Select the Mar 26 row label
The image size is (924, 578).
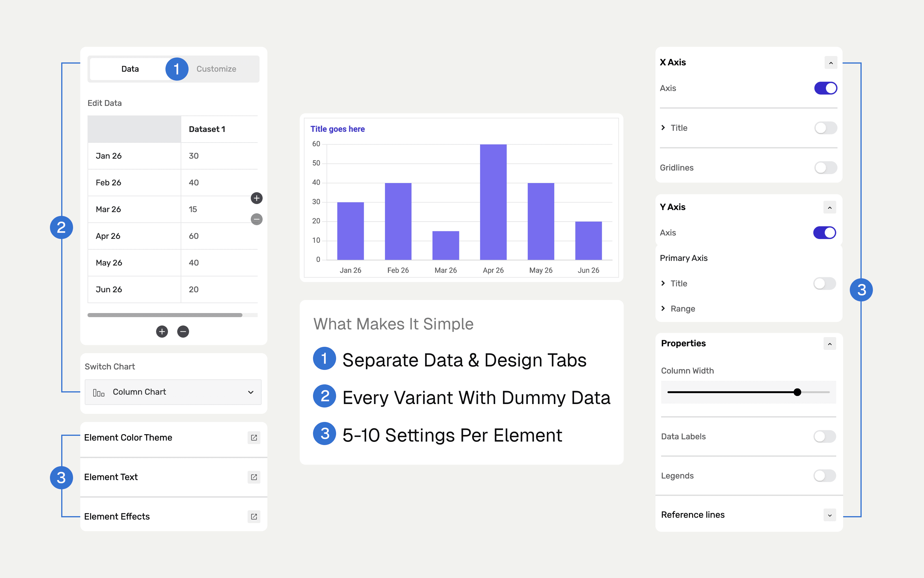tap(134, 210)
